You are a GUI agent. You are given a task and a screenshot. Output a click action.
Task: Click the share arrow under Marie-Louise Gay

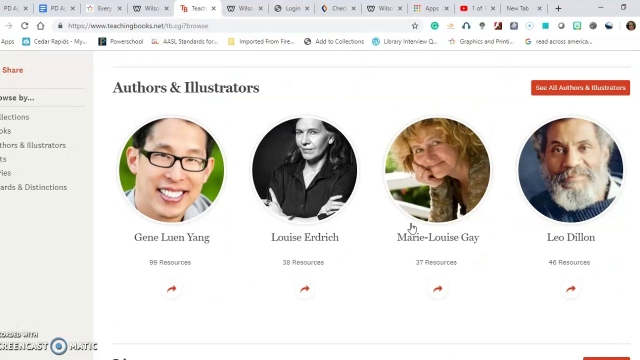click(438, 289)
